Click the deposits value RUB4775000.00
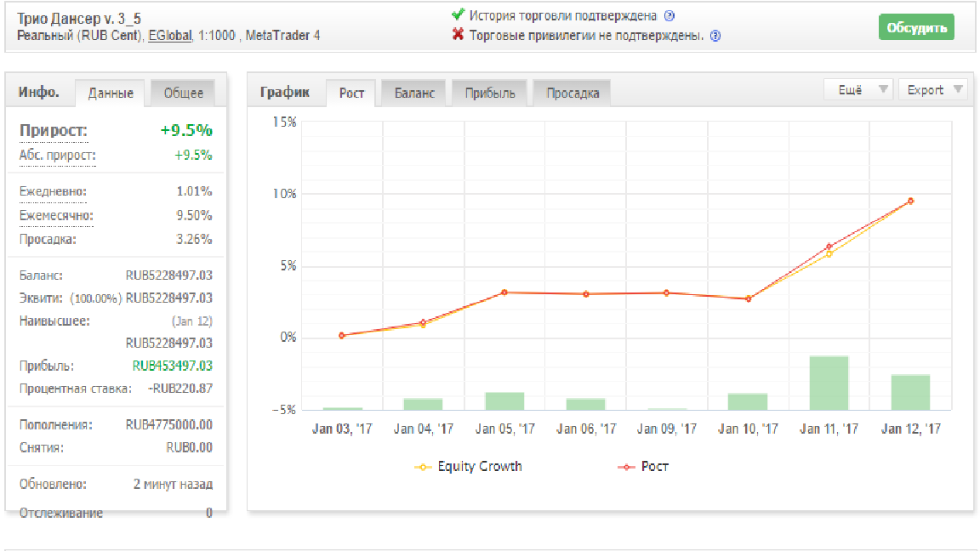 169,425
